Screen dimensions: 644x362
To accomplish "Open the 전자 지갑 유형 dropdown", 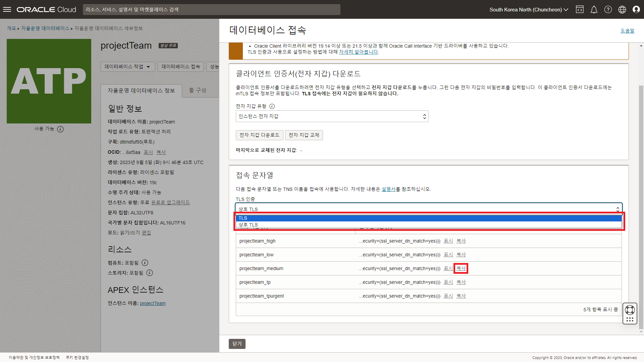I will 332,116.
